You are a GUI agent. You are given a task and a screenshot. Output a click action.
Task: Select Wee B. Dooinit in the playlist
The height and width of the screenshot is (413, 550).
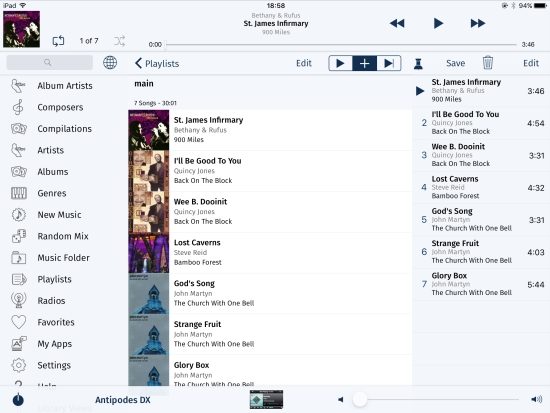click(x=270, y=212)
